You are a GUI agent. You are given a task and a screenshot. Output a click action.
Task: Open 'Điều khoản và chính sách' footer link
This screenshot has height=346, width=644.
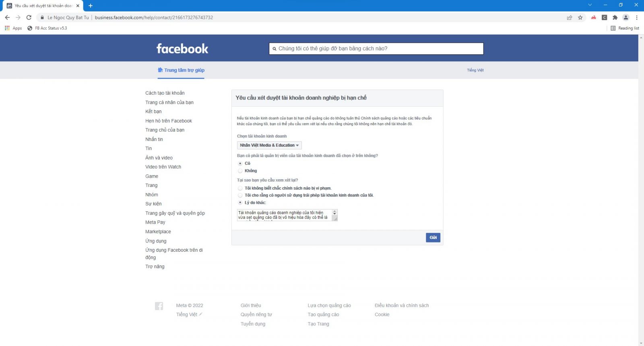pyautogui.click(x=402, y=305)
